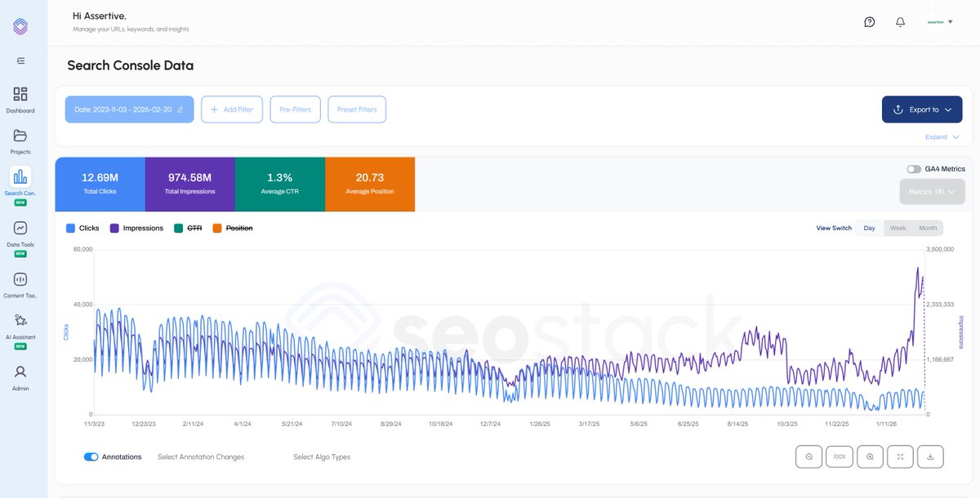Viewport: 980px width, 498px height.
Task: Toggle the Annotations switch
Action: [91, 457]
